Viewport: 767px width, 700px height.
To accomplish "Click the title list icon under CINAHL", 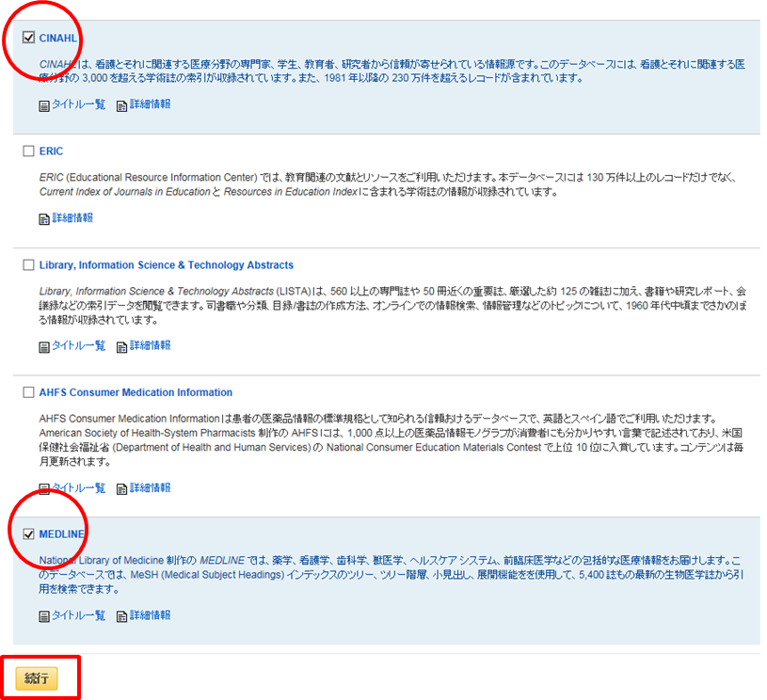I will [44, 105].
